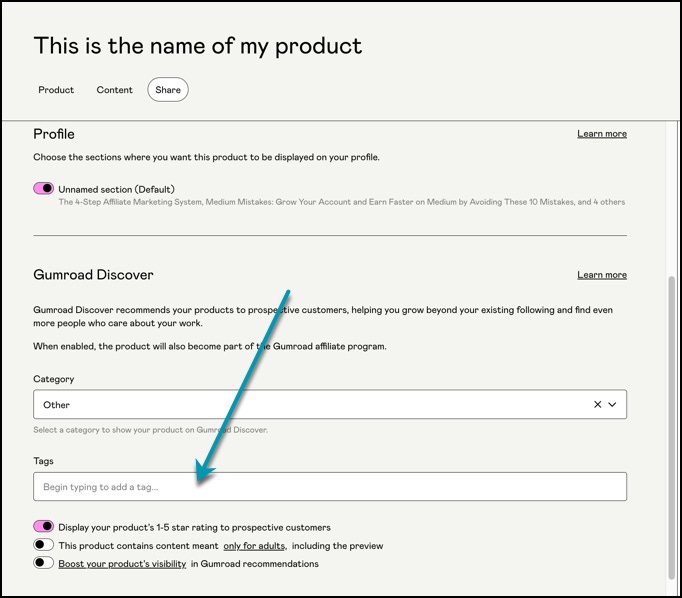Click the Category field showing Other
This screenshot has height=598, width=682.
point(330,404)
